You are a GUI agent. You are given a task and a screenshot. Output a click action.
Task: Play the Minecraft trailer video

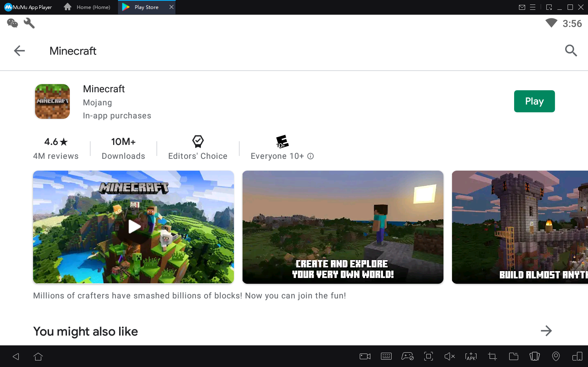pyautogui.click(x=134, y=227)
